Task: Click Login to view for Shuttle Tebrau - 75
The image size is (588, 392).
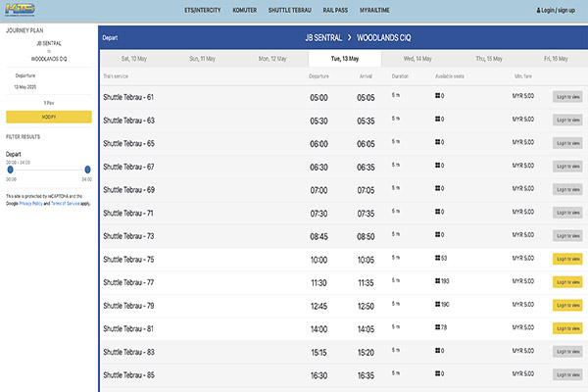Action: (567, 259)
